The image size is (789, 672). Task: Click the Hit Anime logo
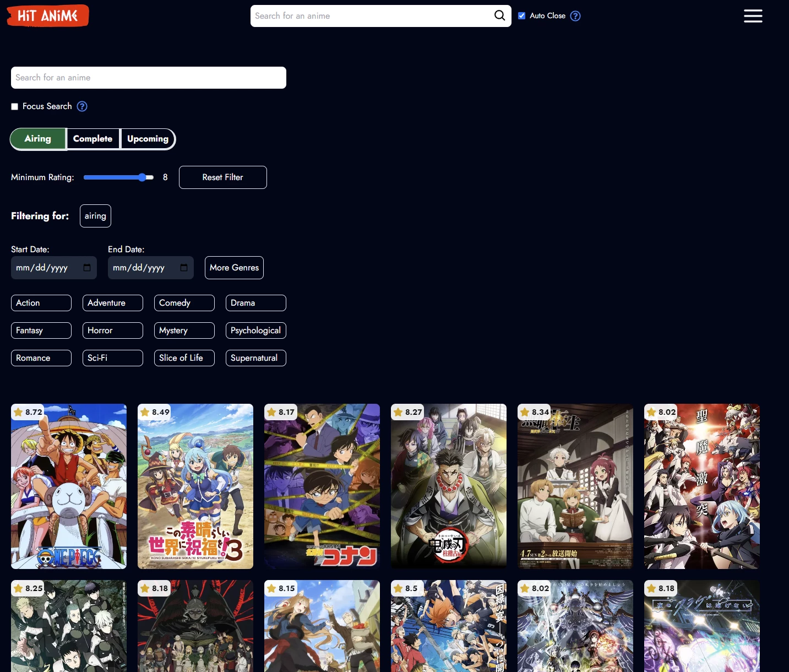[x=48, y=15]
